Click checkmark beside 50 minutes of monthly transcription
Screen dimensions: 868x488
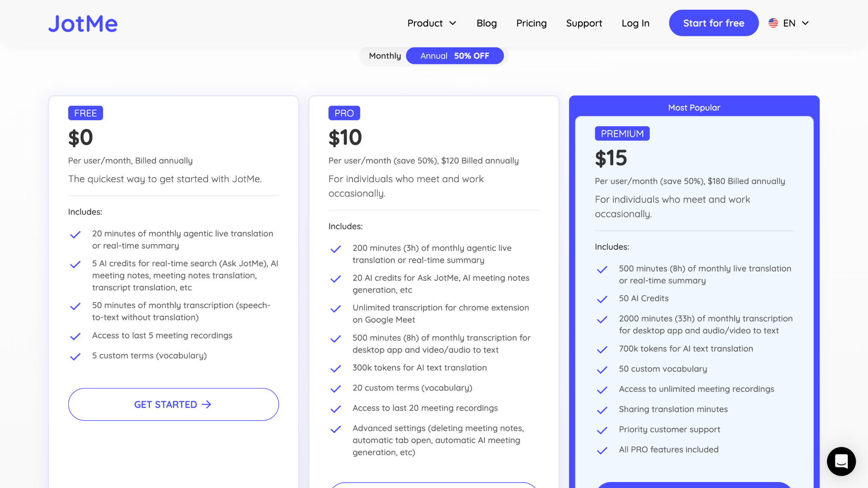[75, 307]
